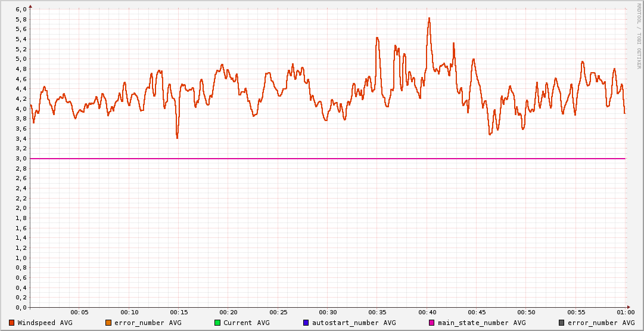Click the 3,0 value on the y-axis

point(21,159)
